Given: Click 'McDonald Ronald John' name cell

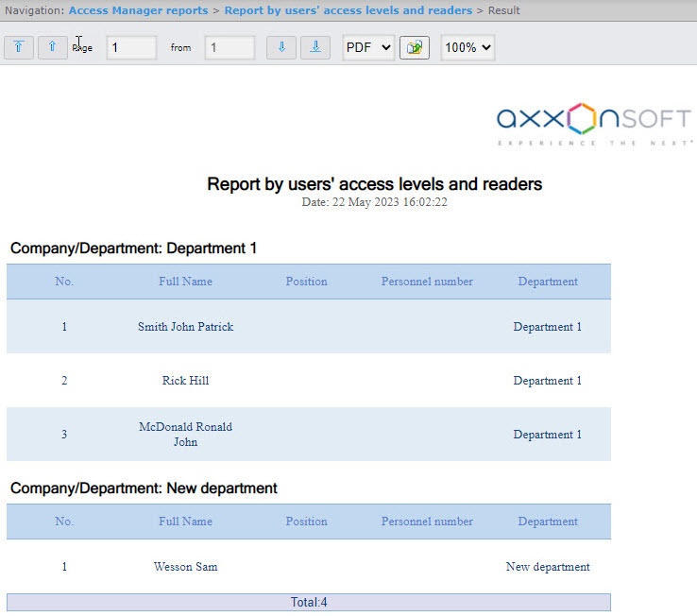Looking at the screenshot, I should [185, 434].
